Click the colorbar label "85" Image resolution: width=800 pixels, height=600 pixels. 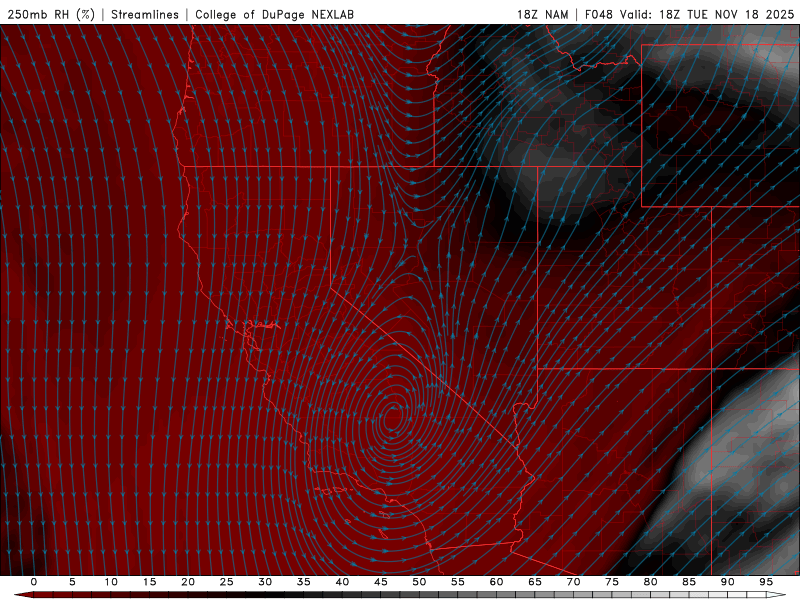tap(689, 582)
